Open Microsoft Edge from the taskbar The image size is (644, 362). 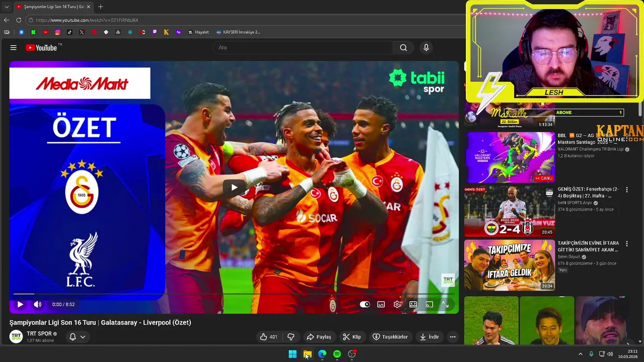(323, 354)
